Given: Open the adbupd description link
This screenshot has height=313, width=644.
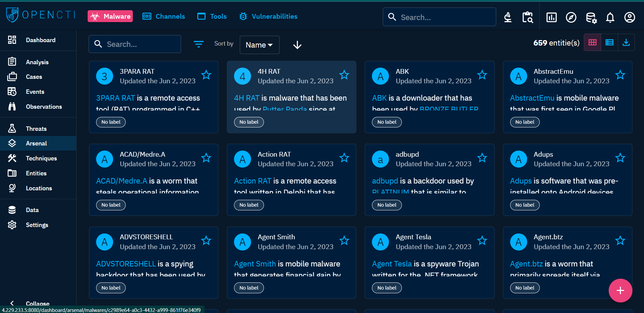Looking at the screenshot, I should coord(385,181).
